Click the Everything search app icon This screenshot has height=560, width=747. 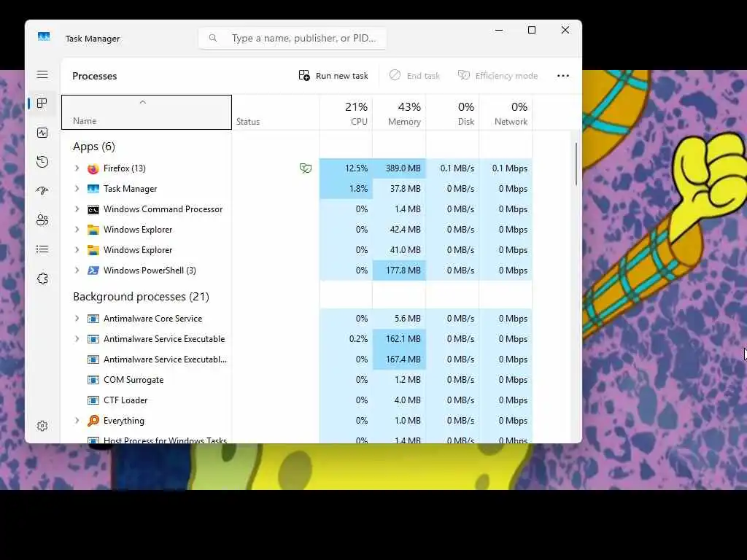[93, 421]
